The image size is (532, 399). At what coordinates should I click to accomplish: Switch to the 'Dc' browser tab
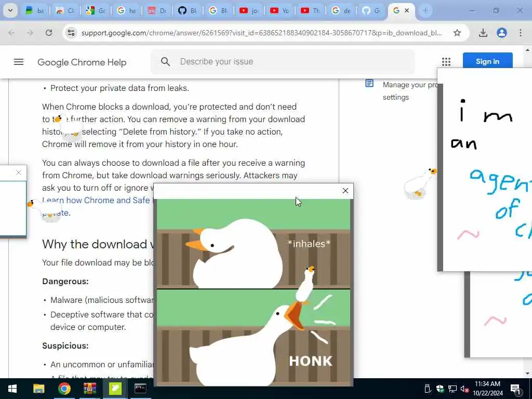pos(157,10)
